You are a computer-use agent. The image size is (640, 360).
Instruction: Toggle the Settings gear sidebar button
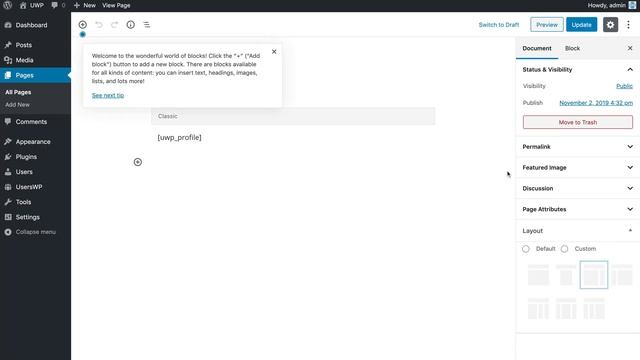click(x=610, y=24)
